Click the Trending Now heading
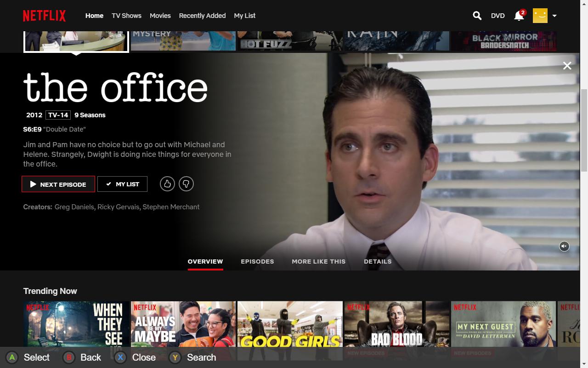Screen dimensions: 588x368 50,291
